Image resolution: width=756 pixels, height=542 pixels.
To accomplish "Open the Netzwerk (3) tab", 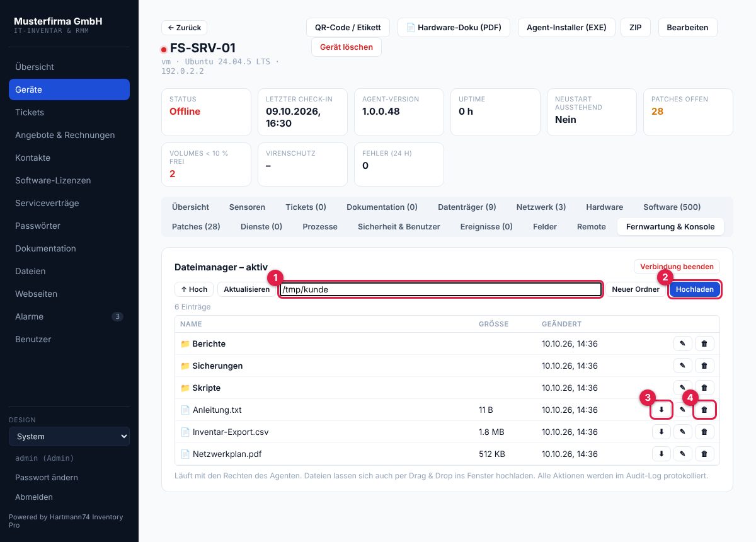I will (541, 207).
